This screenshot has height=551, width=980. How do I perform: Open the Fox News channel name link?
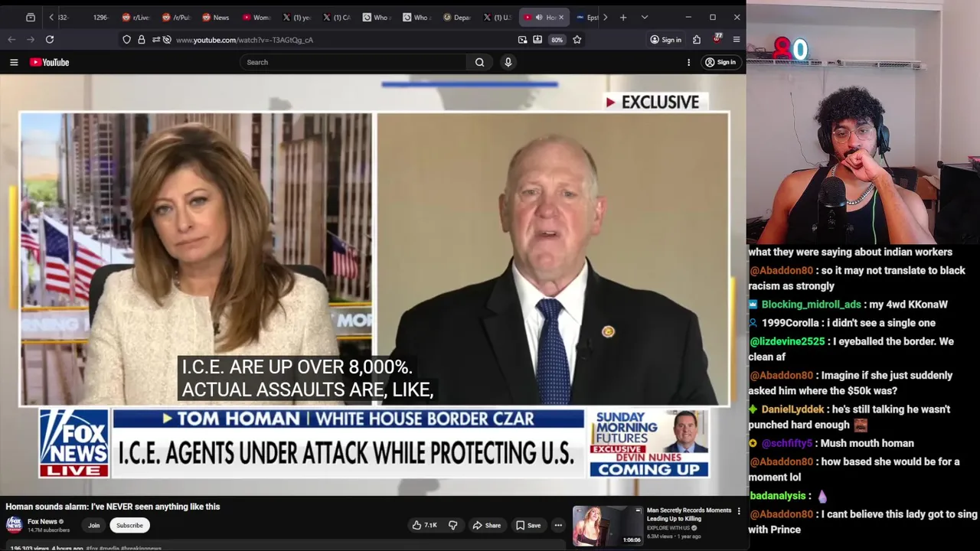pos(43,522)
